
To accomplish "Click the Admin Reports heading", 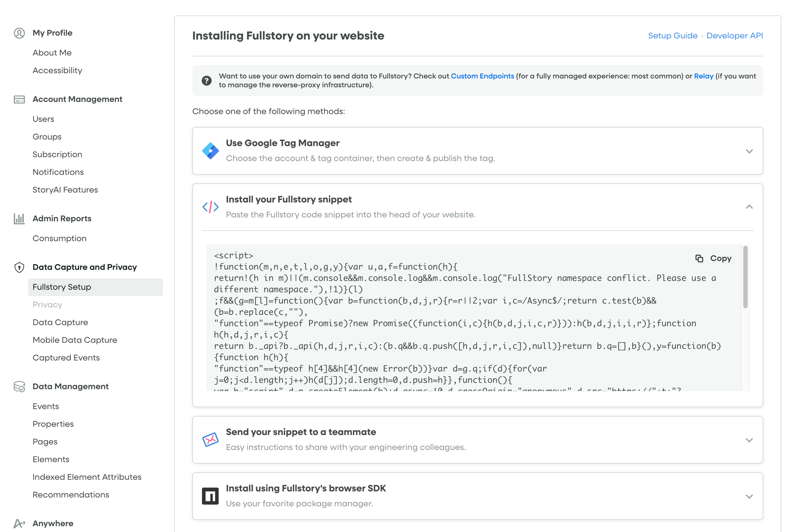I will click(62, 218).
